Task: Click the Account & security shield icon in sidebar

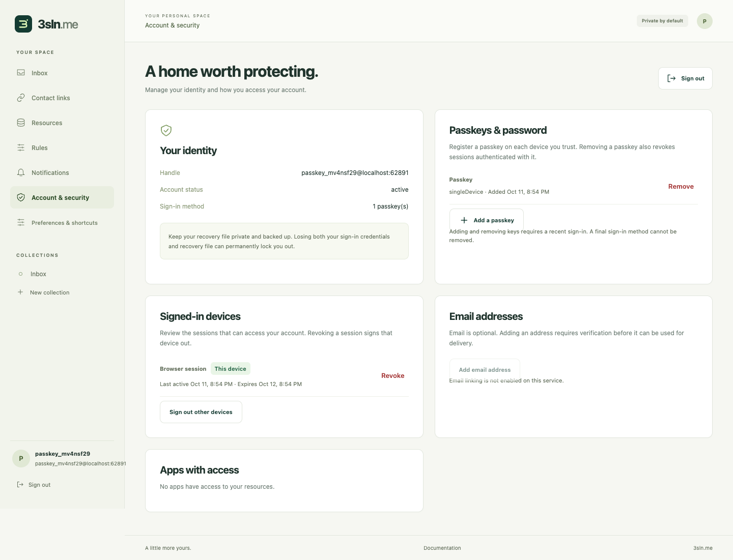Action: 21,197
